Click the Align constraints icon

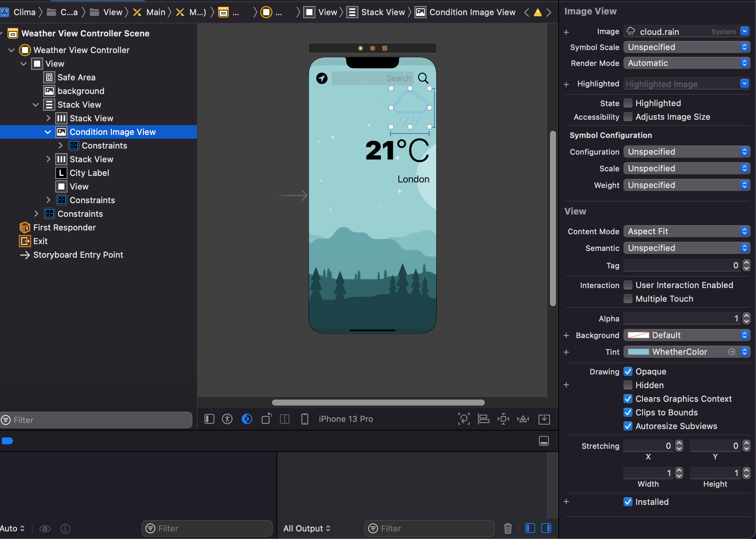pos(483,419)
